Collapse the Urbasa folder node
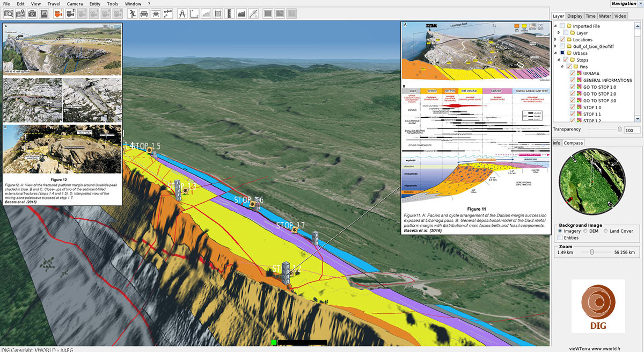Viewport: 644px width, 352px height. click(555, 53)
